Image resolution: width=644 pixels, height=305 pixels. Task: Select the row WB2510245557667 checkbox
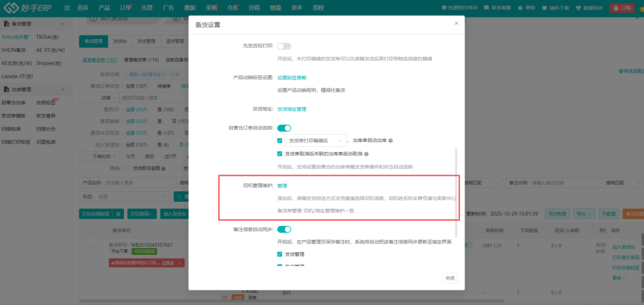pos(92,247)
